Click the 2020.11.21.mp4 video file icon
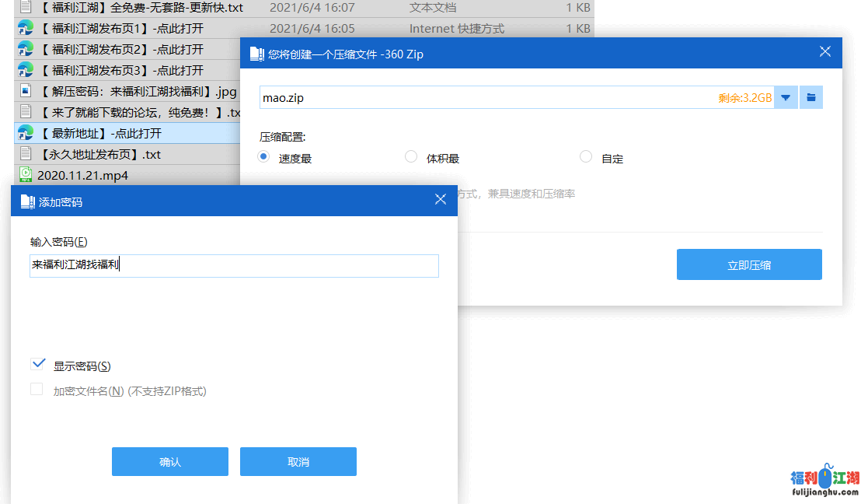The image size is (868, 504). point(26,174)
